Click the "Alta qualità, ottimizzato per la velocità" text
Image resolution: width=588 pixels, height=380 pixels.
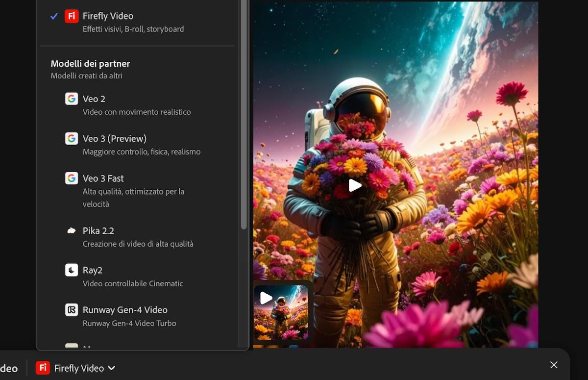click(x=133, y=198)
